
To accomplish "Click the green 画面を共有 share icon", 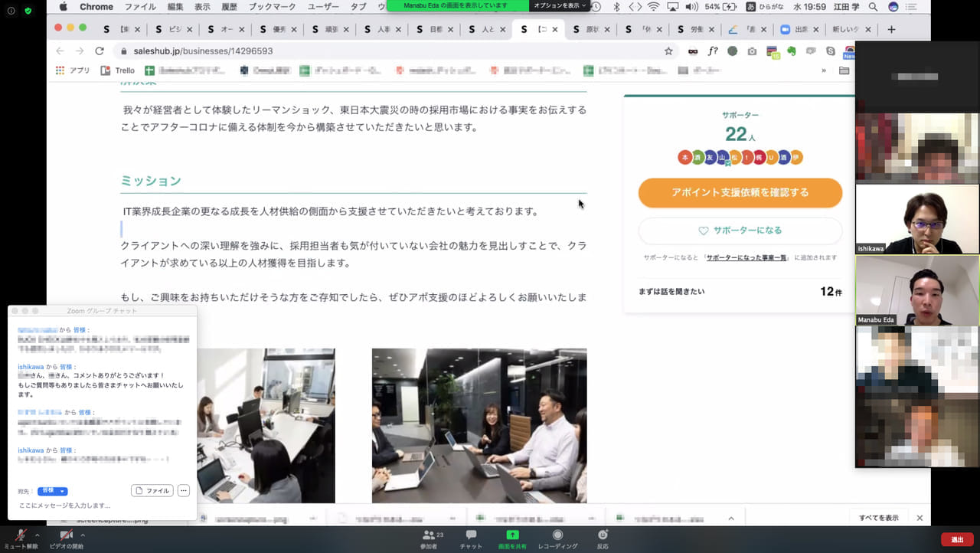I will pos(511,536).
